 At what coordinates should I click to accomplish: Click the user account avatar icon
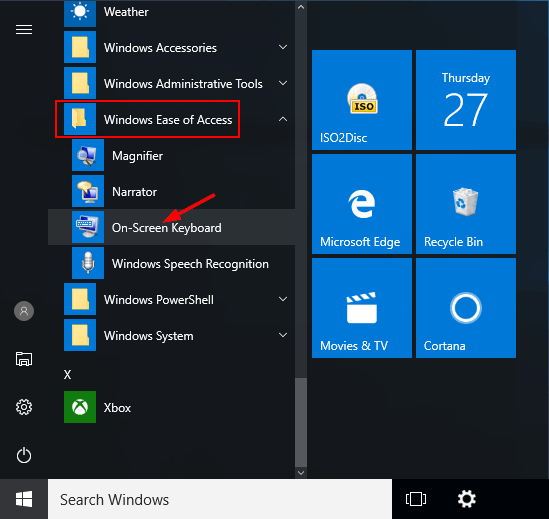coord(24,311)
